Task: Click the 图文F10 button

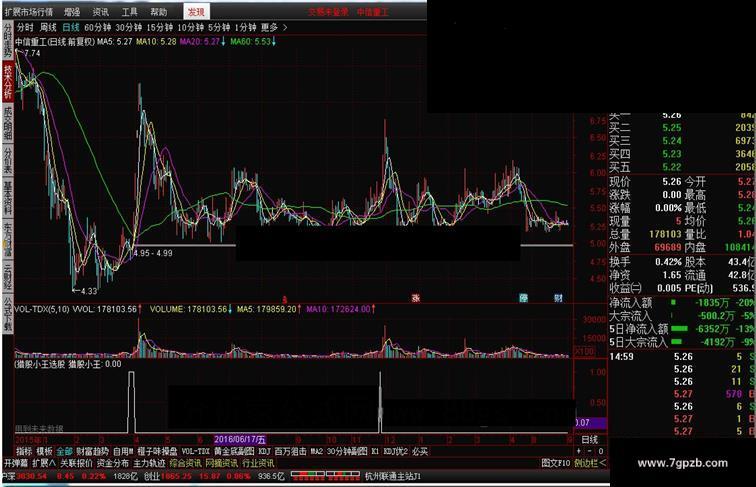Action: tap(556, 463)
